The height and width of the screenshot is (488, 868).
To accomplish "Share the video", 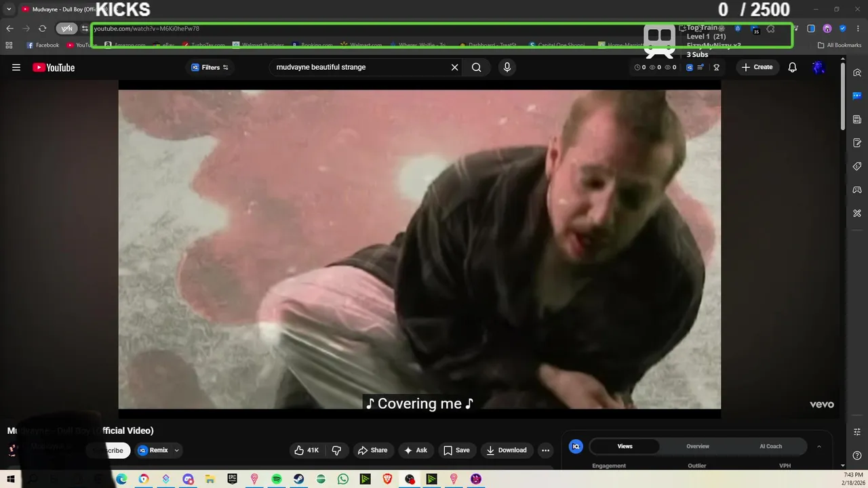I will [x=372, y=450].
